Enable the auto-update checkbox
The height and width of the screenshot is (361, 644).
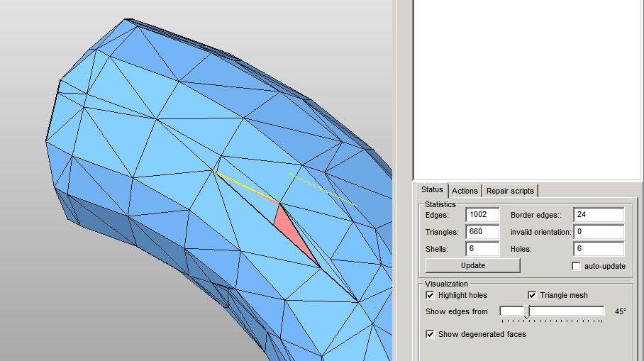pos(577,266)
